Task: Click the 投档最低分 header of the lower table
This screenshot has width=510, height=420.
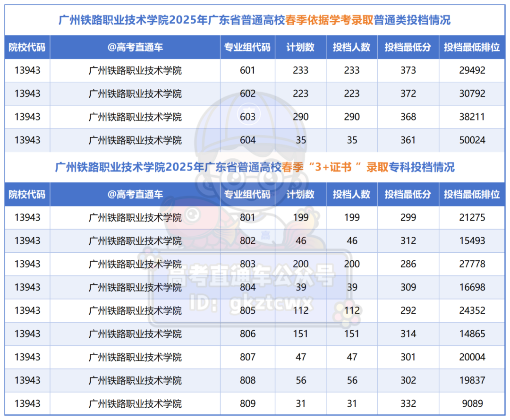Action: click(x=408, y=194)
